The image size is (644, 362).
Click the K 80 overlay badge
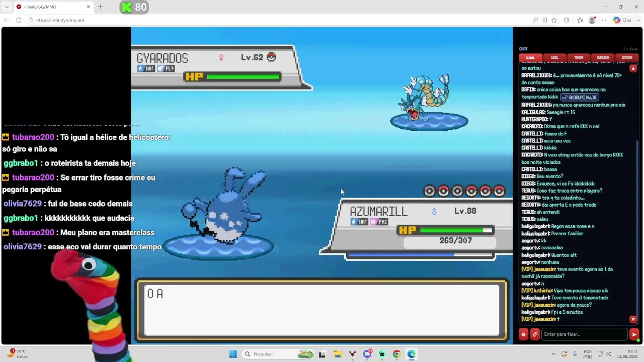[134, 7]
